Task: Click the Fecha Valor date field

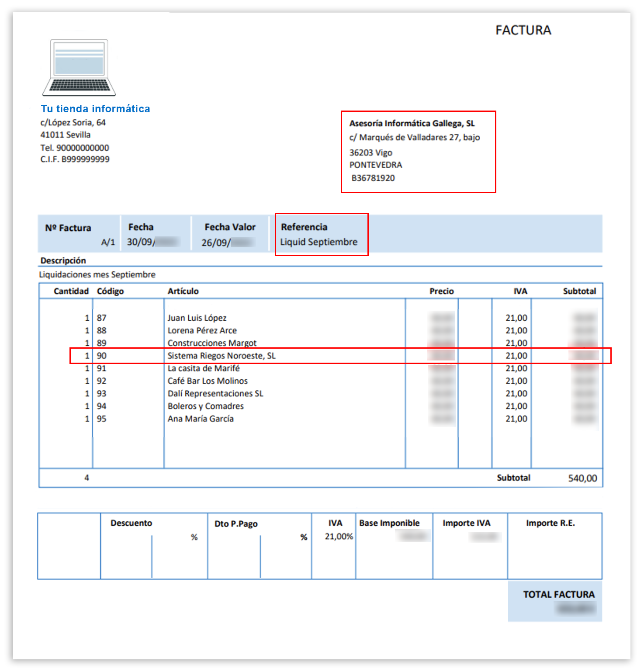Action: tap(228, 242)
